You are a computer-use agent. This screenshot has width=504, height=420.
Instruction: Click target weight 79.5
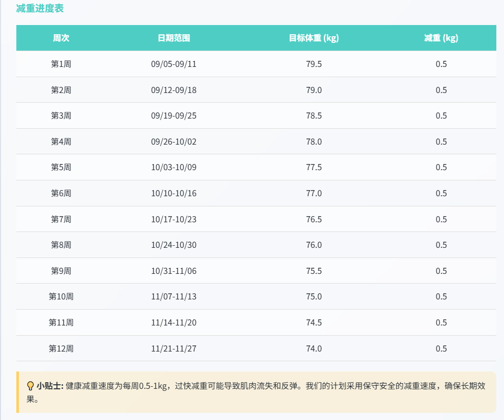coord(314,64)
